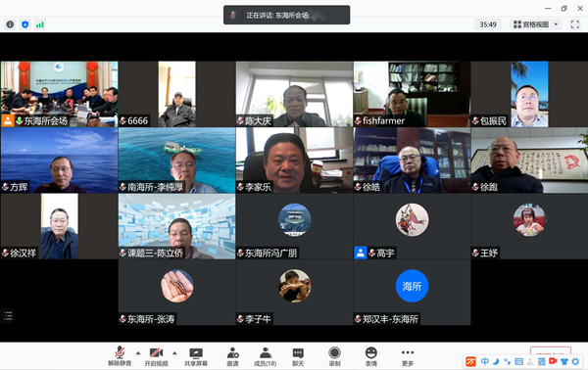Click the meeting info icon
The height and width of the screenshot is (370, 588).
tap(10, 24)
